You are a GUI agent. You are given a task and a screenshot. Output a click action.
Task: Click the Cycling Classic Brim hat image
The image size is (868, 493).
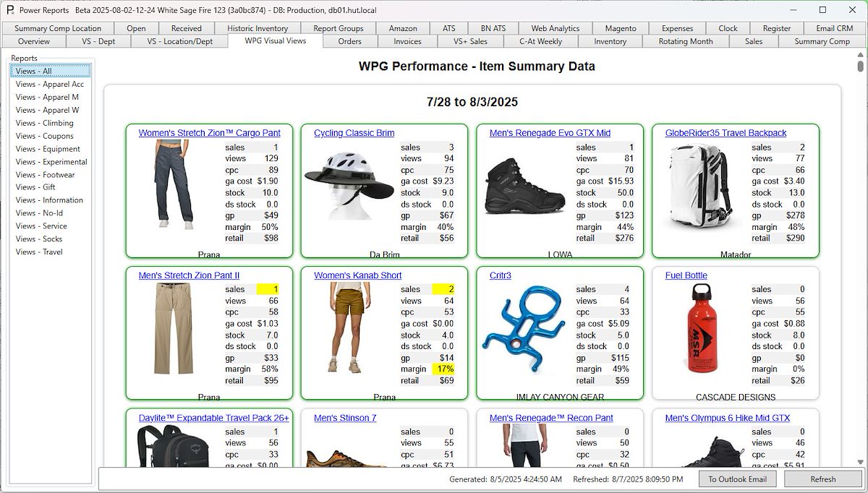tap(349, 185)
